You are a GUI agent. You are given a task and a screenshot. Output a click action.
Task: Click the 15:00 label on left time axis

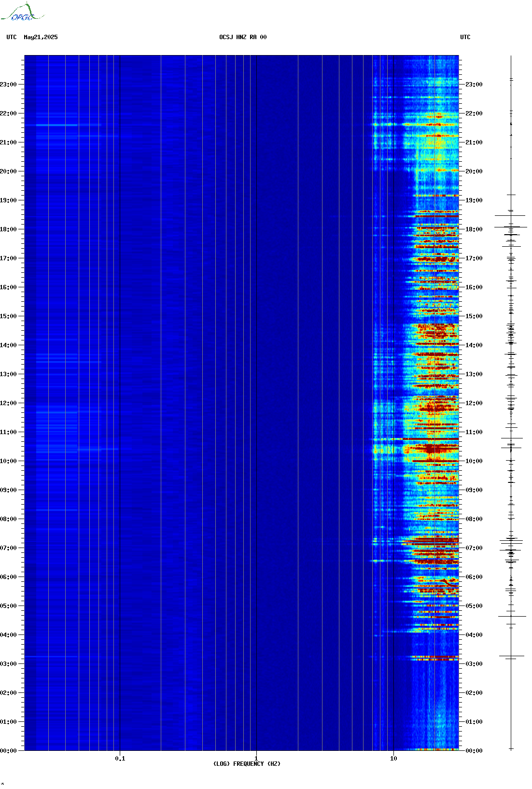8,316
